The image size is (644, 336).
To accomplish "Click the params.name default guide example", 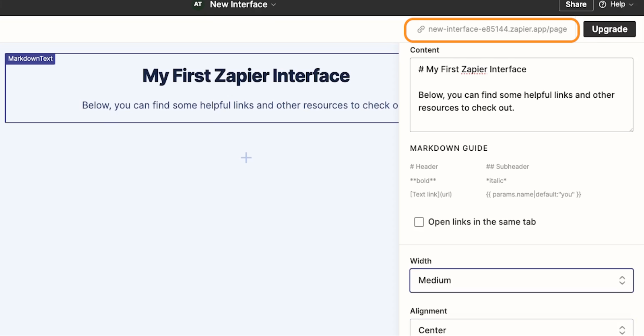I will tap(533, 194).
